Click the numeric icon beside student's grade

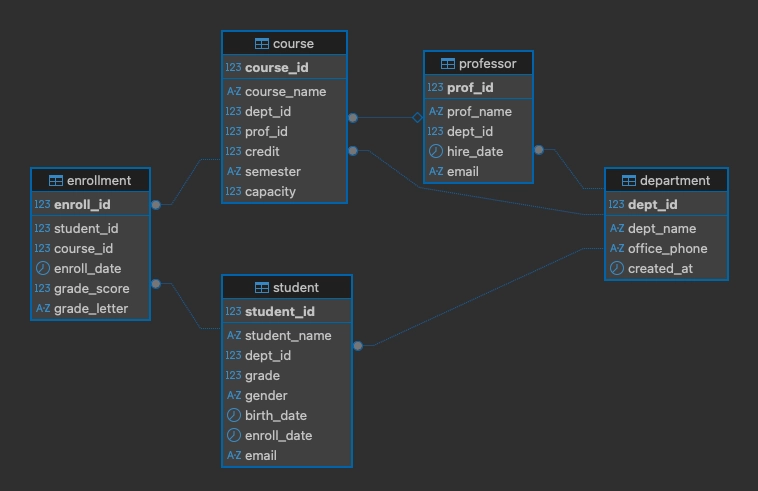pyautogui.click(x=233, y=375)
